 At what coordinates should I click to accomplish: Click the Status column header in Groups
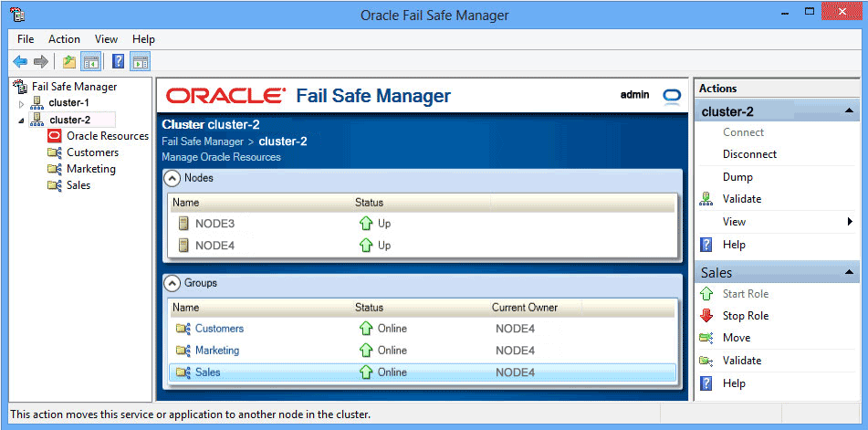click(369, 307)
